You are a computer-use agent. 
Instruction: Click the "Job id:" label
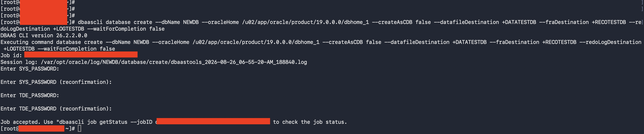(x=11, y=55)
